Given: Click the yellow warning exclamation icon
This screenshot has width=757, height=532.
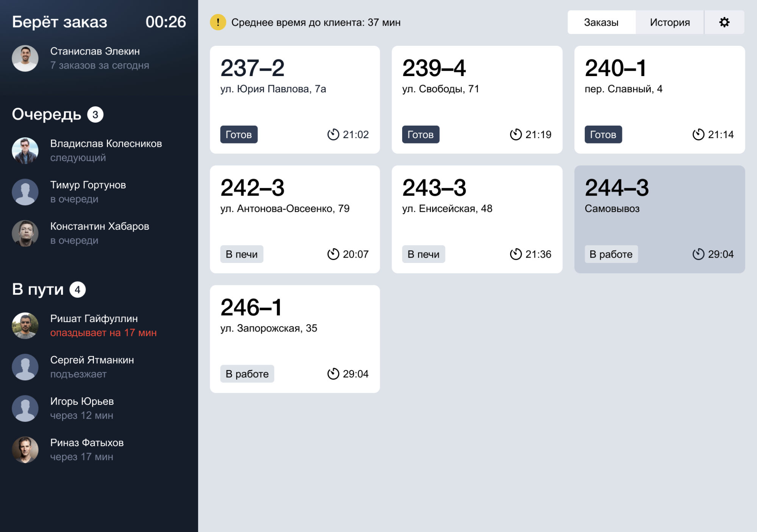Looking at the screenshot, I should pos(218,22).
